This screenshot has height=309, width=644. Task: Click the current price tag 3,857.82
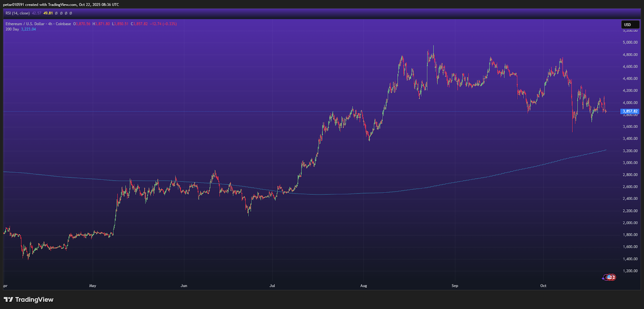pyautogui.click(x=630, y=111)
